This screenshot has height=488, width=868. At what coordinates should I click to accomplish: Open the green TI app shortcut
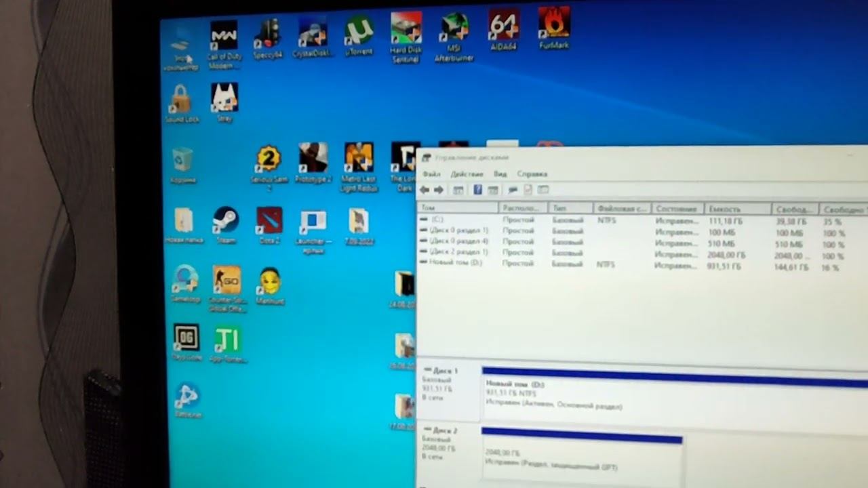pyautogui.click(x=227, y=345)
